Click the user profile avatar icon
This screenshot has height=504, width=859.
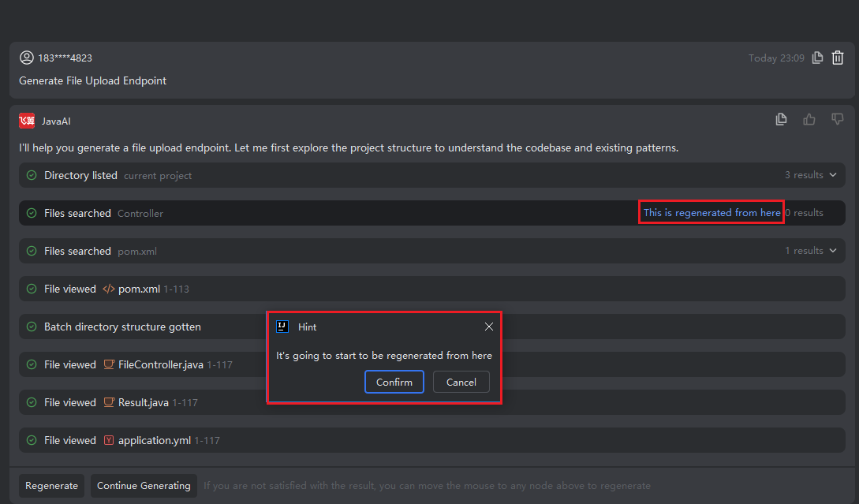[27, 58]
